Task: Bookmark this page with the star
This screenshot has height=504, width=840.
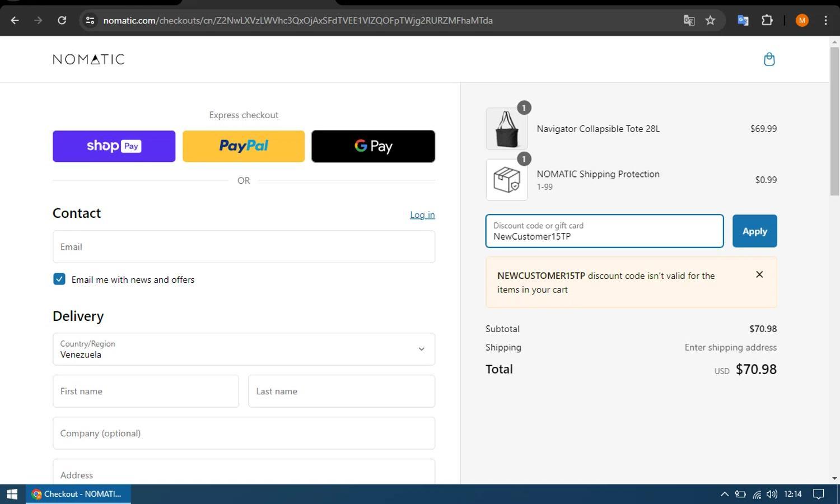Action: 710,21
